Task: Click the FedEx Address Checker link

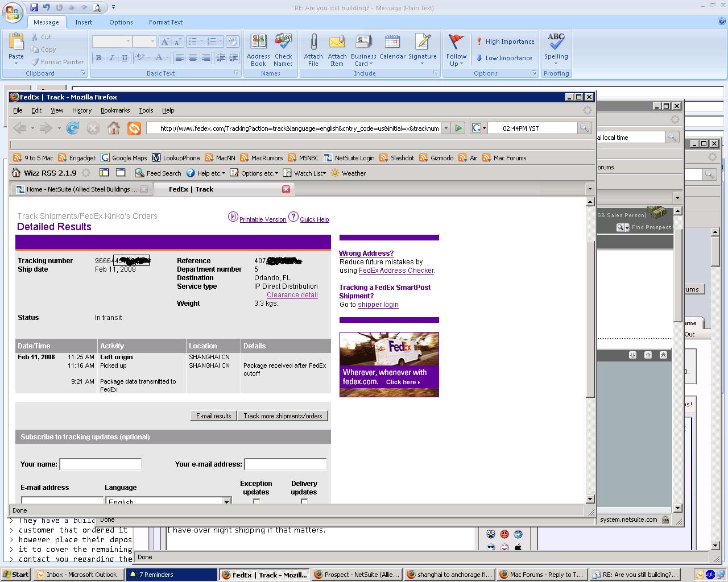Action: tap(396, 271)
